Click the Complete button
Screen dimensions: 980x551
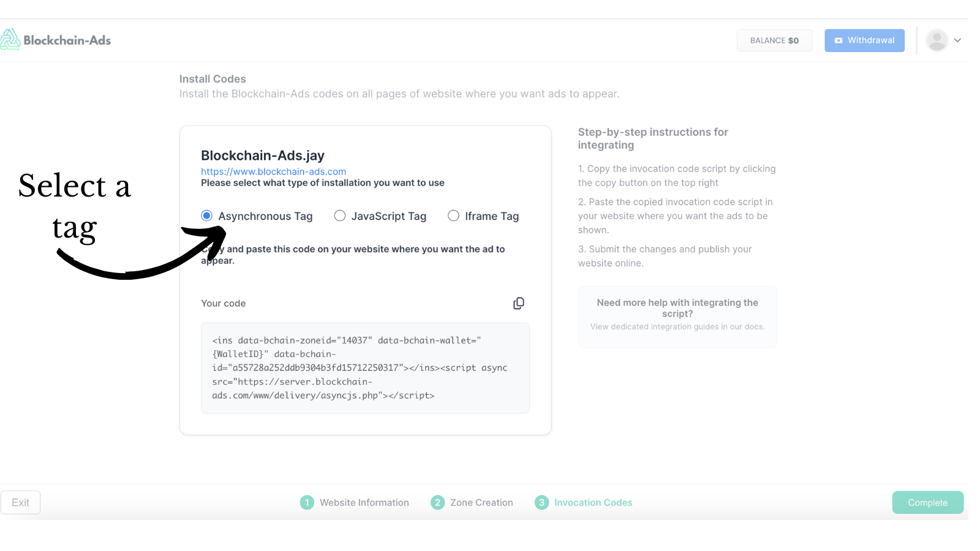click(927, 503)
